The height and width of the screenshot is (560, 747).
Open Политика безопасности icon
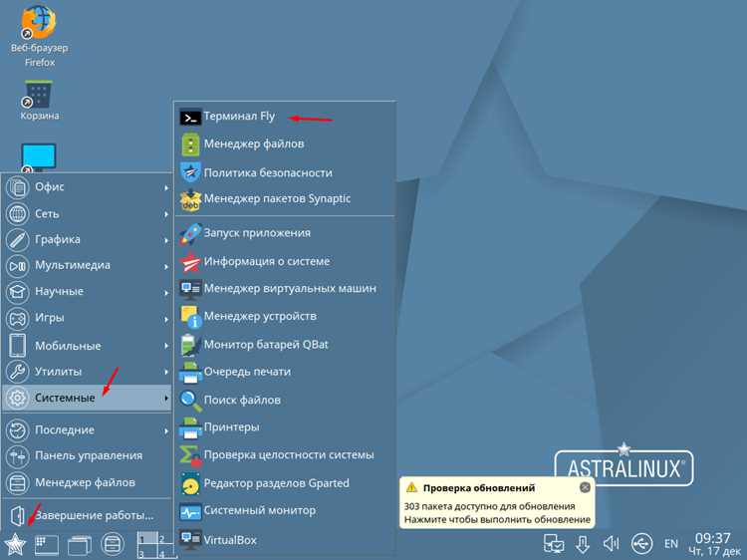(190, 172)
